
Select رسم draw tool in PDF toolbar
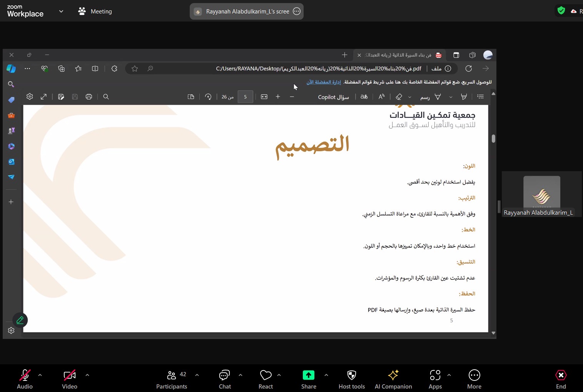[431, 97]
